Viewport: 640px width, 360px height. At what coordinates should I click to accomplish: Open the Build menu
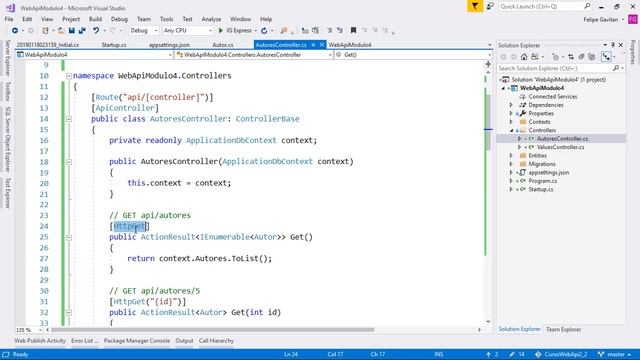click(x=95, y=19)
